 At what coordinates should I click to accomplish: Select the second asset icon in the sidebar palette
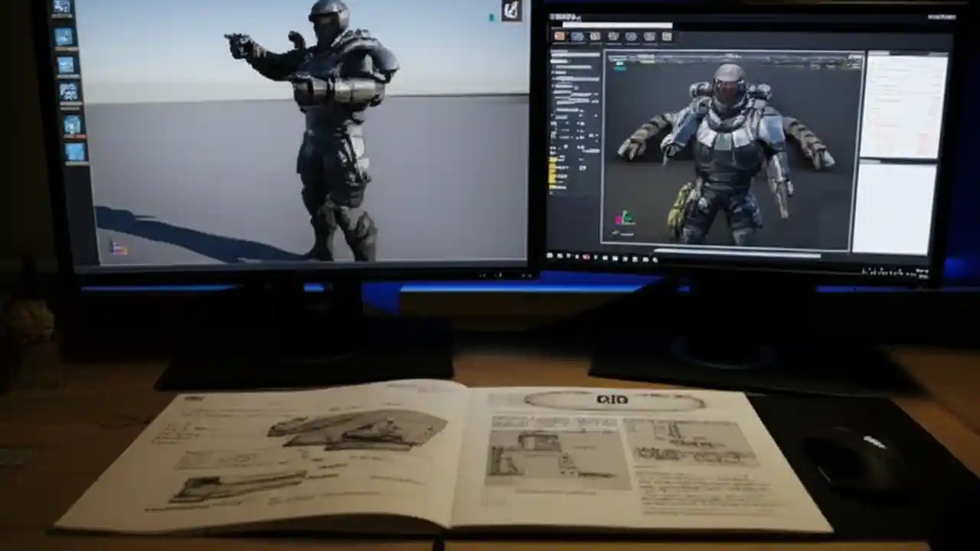coord(65,35)
